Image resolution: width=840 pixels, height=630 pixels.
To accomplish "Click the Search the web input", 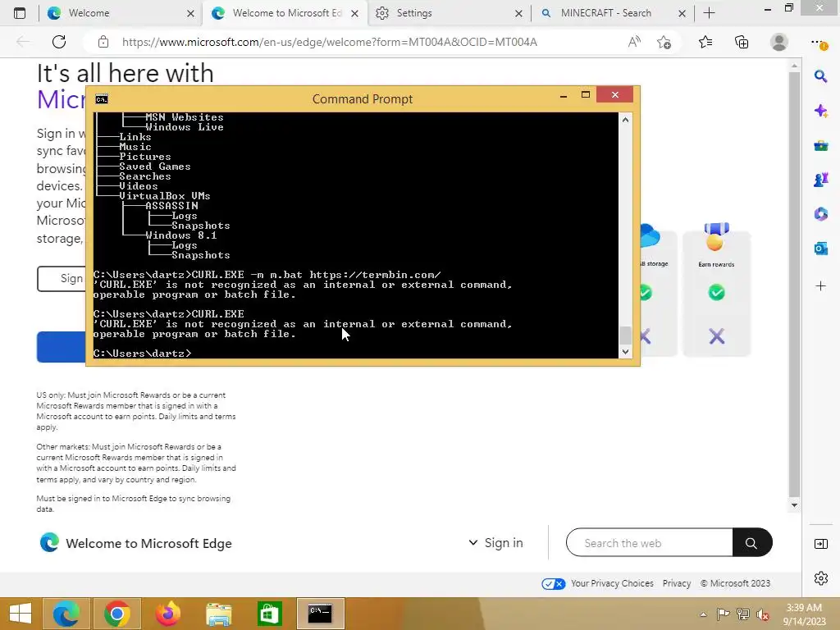I will [650, 543].
